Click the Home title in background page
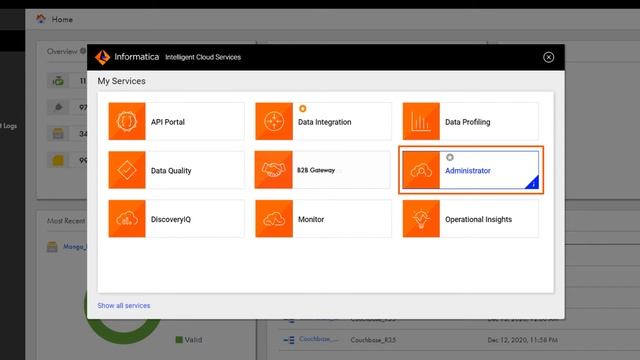Image resolution: width=640 pixels, height=360 pixels. [62, 20]
